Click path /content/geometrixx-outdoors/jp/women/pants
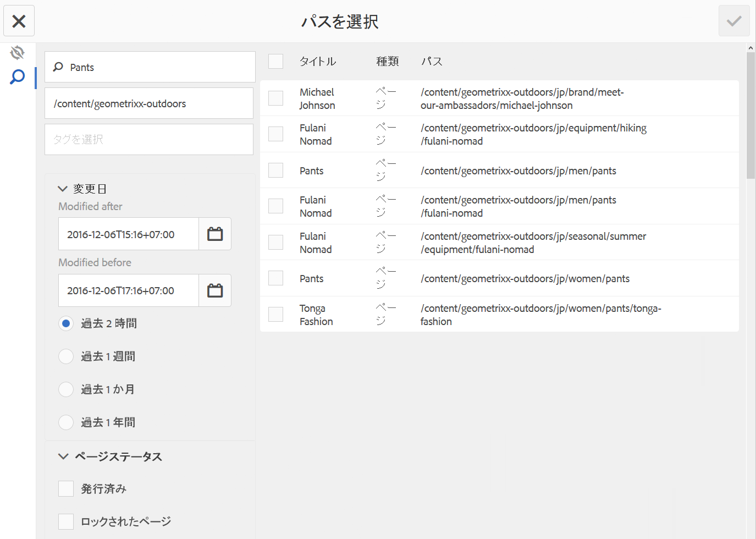Screen dimensions: 756x539 coord(525,278)
